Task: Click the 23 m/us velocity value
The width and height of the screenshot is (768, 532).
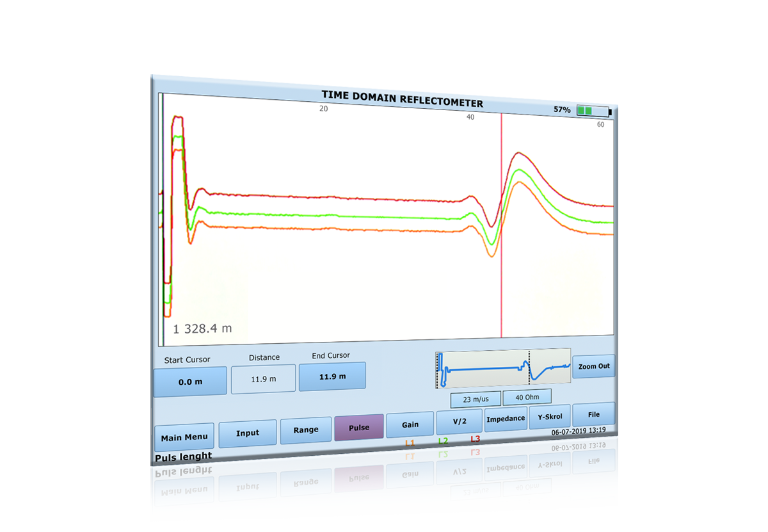Action: click(476, 399)
